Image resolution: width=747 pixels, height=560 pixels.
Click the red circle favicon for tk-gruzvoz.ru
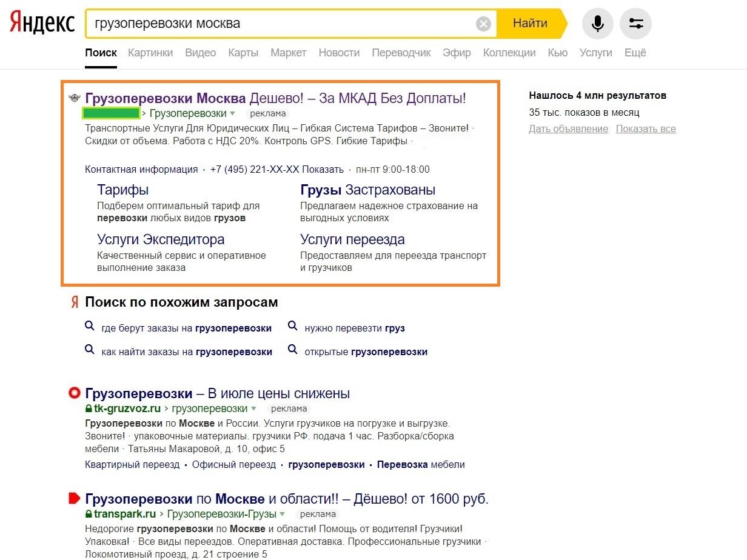coord(75,393)
